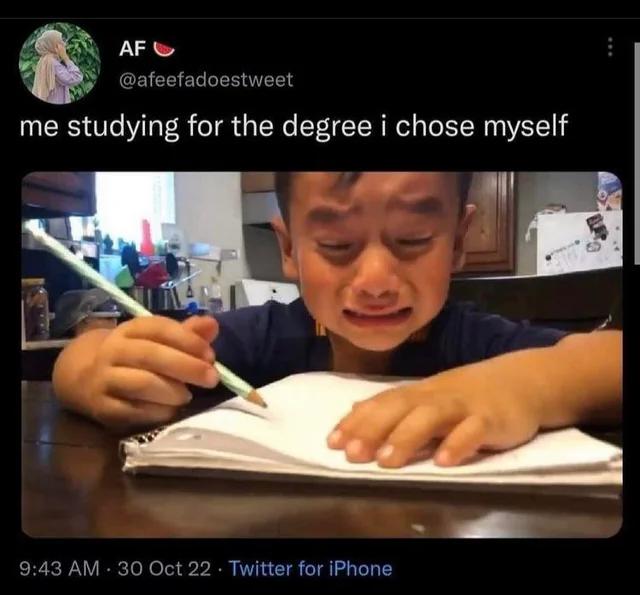
Task: Click the watermelon emoji beside AF
Action: (x=164, y=49)
